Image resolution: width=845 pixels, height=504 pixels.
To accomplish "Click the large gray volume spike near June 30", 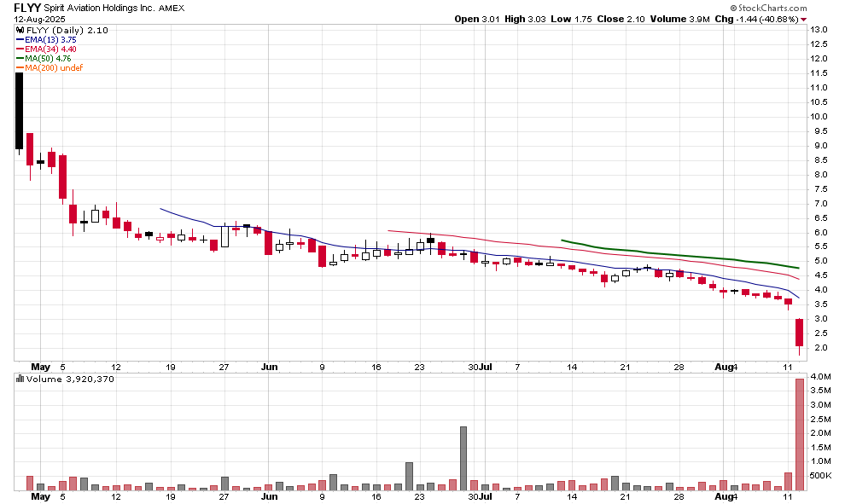I will 463,458.
